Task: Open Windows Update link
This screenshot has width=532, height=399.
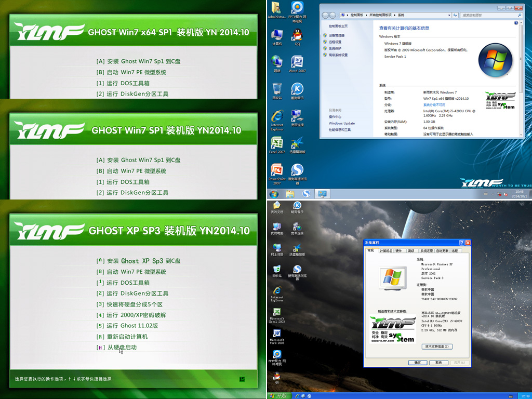Action: (341, 123)
